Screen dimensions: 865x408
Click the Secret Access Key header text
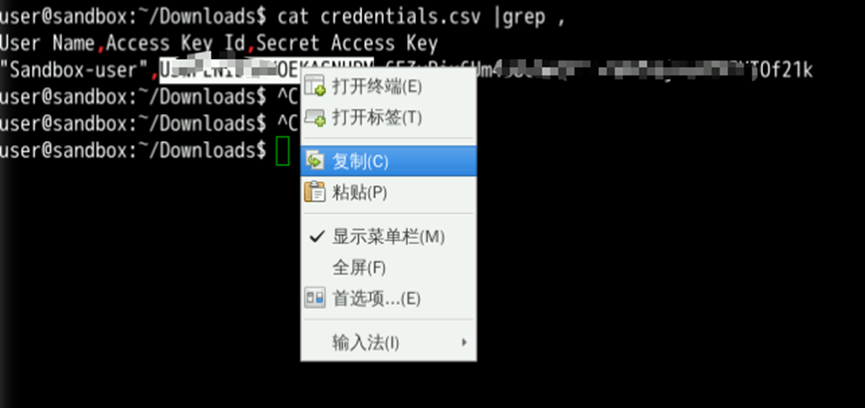pos(347,43)
